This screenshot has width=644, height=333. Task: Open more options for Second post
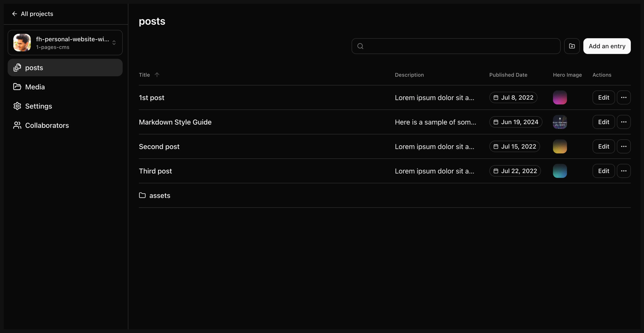coord(623,146)
